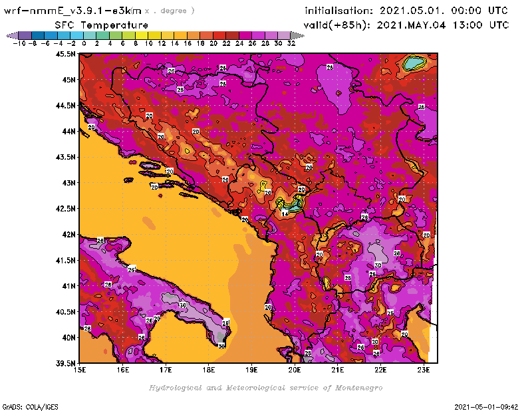
Task: Click the '43N' latitude axis label
Action: pyautogui.click(x=68, y=183)
